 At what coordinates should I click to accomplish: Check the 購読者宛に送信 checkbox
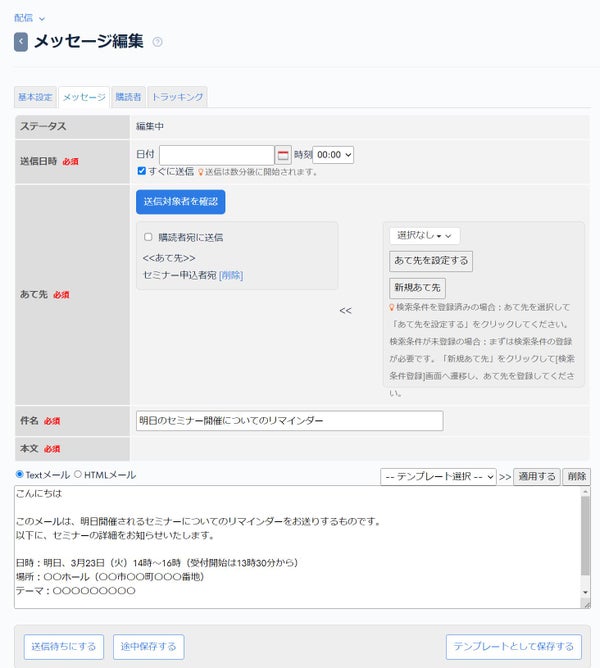pyautogui.click(x=148, y=237)
